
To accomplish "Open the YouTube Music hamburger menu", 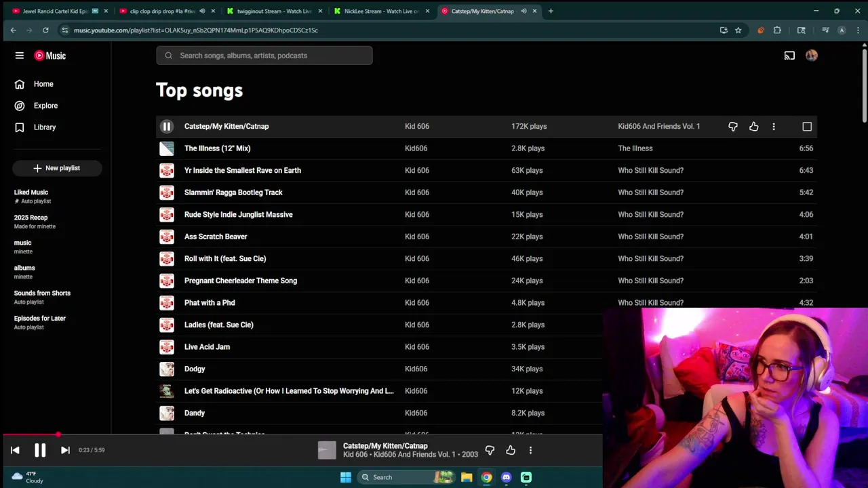I will (20, 56).
